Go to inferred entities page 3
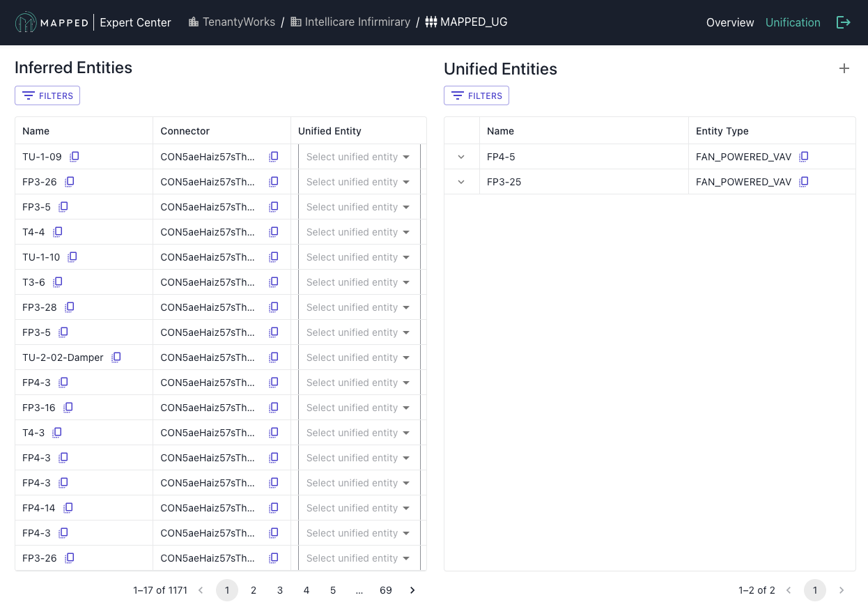 click(x=280, y=590)
